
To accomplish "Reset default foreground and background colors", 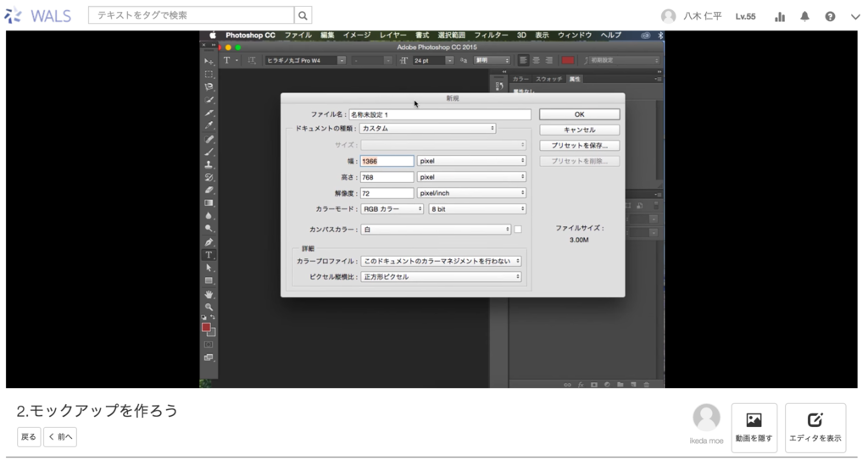I will [203, 318].
